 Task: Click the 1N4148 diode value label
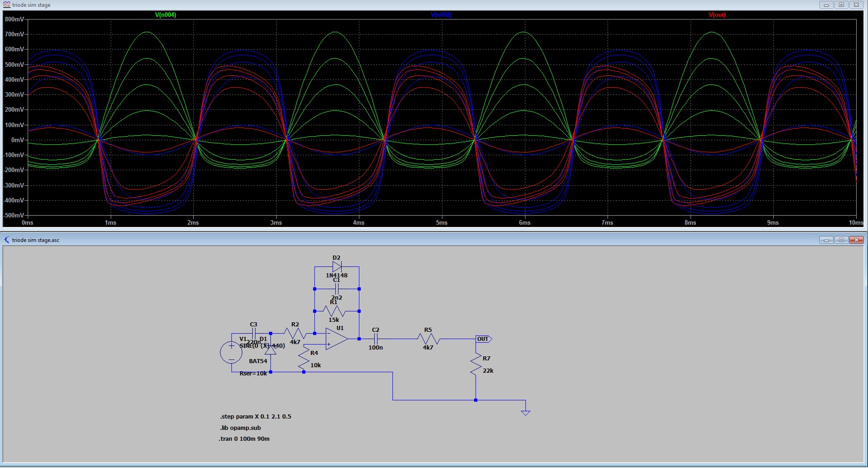[x=337, y=275]
